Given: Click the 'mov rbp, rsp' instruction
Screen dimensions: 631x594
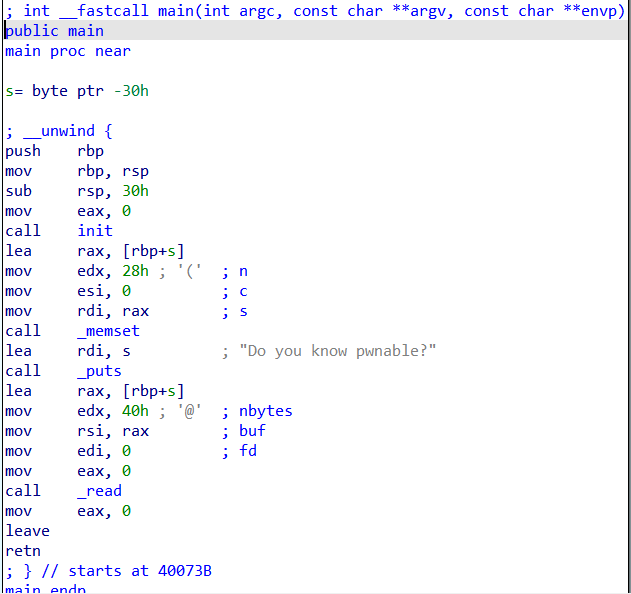Looking at the screenshot, I should 77,171.
